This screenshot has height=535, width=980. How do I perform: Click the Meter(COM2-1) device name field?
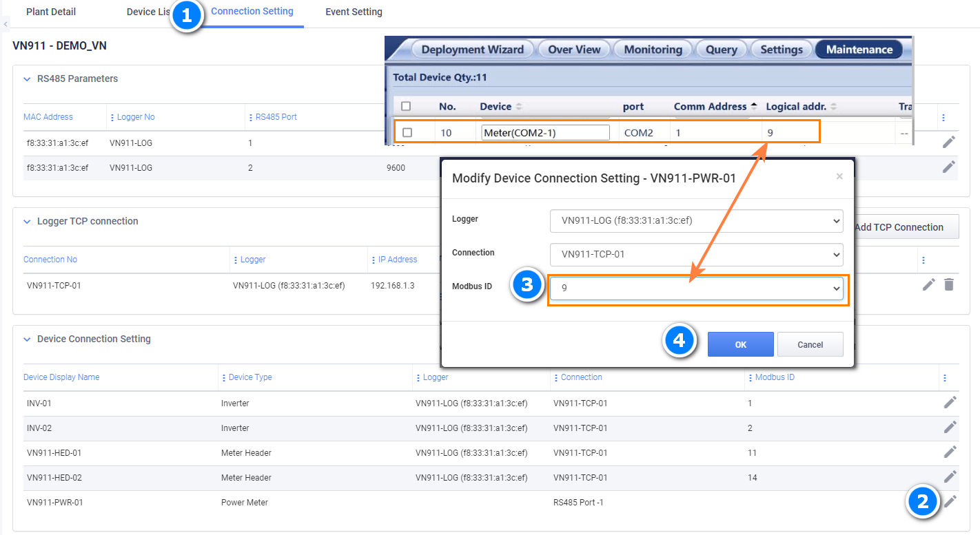[x=545, y=132]
